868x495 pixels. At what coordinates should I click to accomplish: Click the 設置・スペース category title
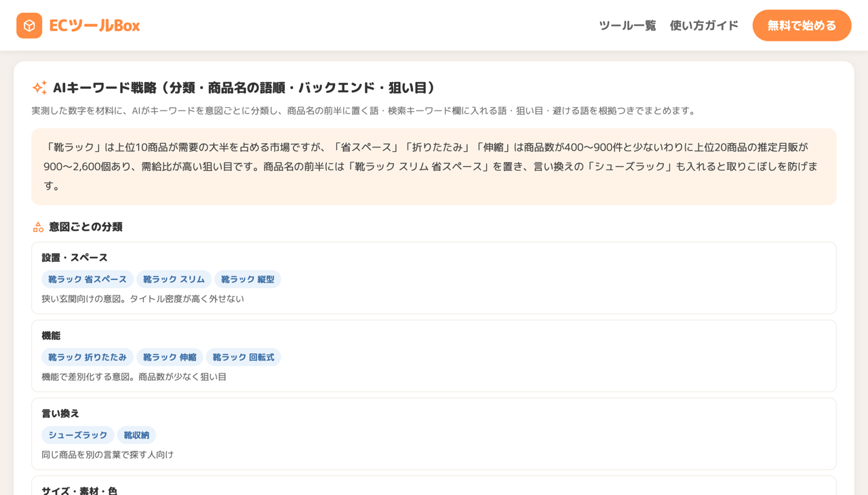[75, 258]
